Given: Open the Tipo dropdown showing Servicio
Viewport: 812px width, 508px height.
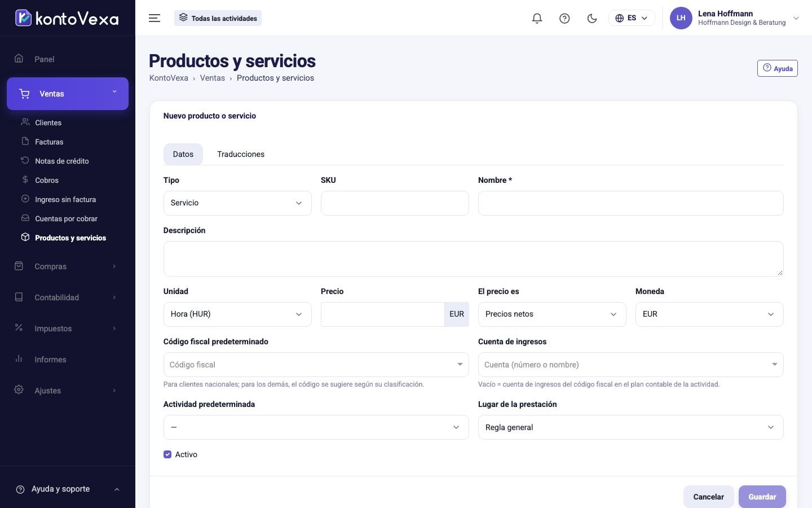Looking at the screenshot, I should [x=237, y=203].
